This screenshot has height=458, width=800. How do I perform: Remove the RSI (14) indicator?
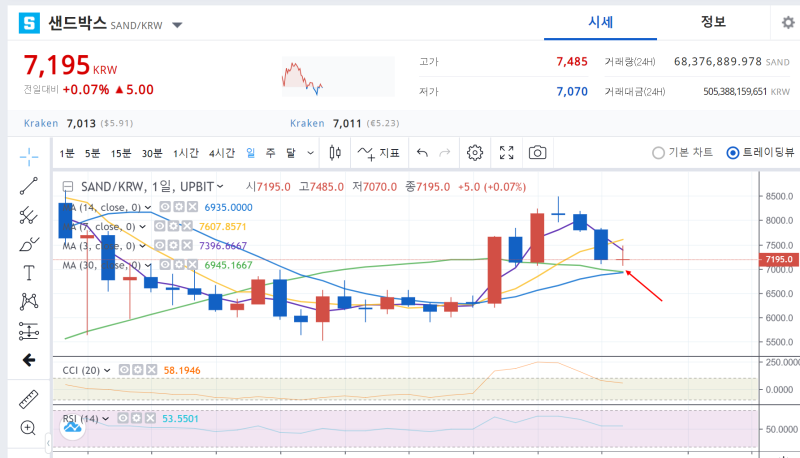click(x=150, y=418)
